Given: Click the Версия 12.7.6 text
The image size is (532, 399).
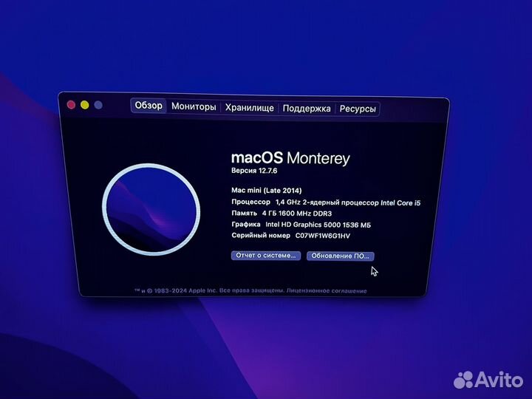Looking at the screenshot, I should [254, 171].
